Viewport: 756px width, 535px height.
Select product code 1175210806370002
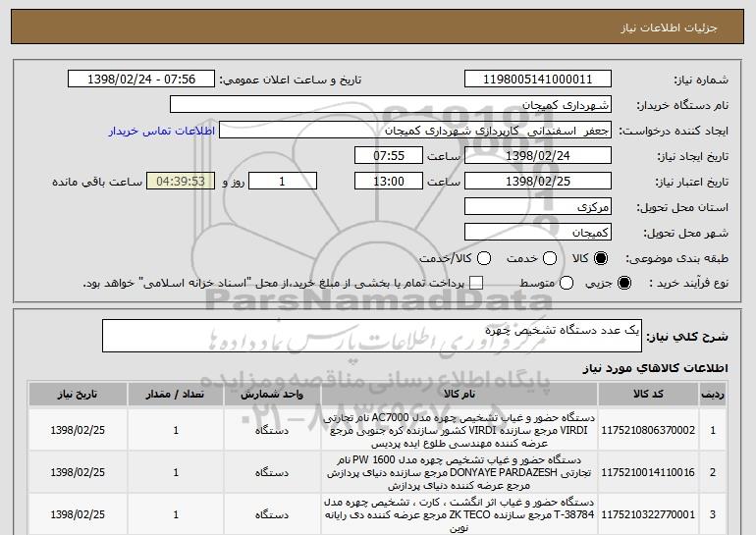pyautogui.click(x=648, y=430)
